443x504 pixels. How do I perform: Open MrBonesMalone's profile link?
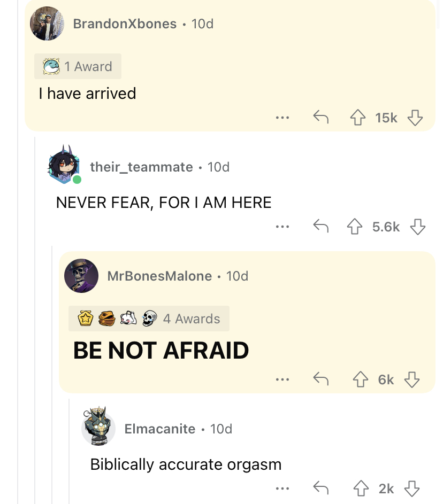159,276
